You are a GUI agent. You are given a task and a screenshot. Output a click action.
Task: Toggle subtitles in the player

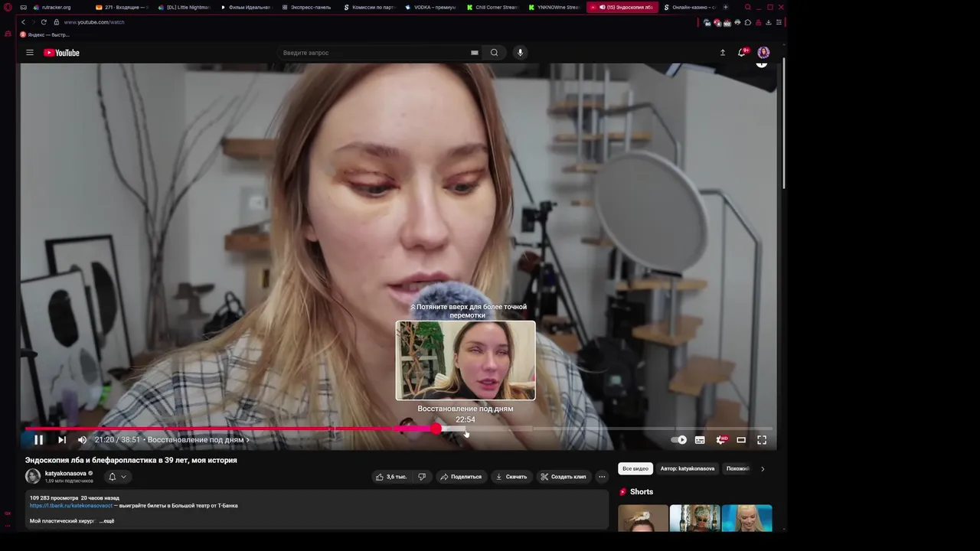[x=700, y=440]
